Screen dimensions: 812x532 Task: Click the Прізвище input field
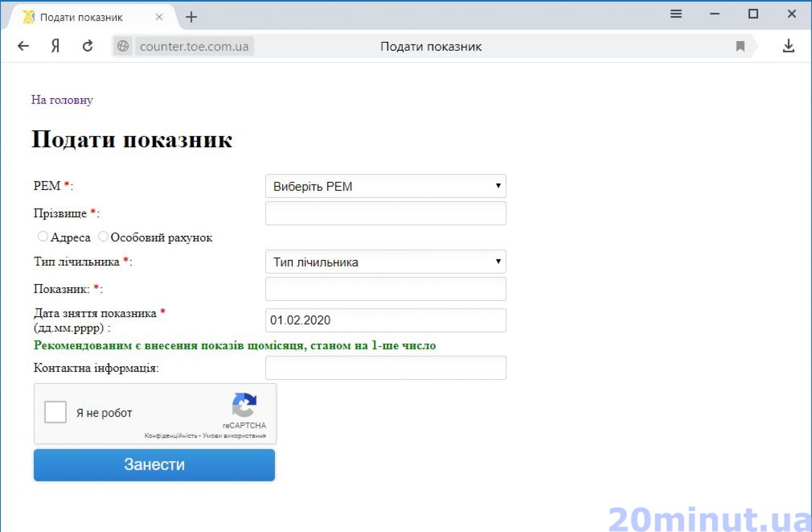(385, 213)
